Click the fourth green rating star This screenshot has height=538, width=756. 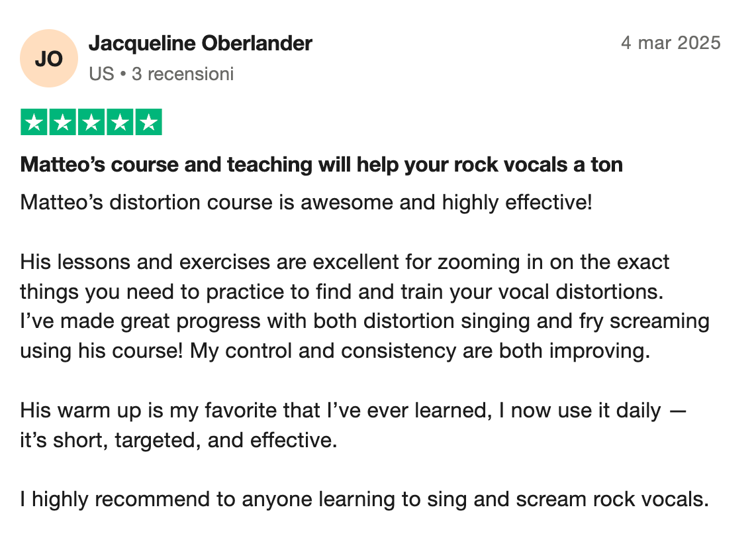pyautogui.click(x=120, y=122)
